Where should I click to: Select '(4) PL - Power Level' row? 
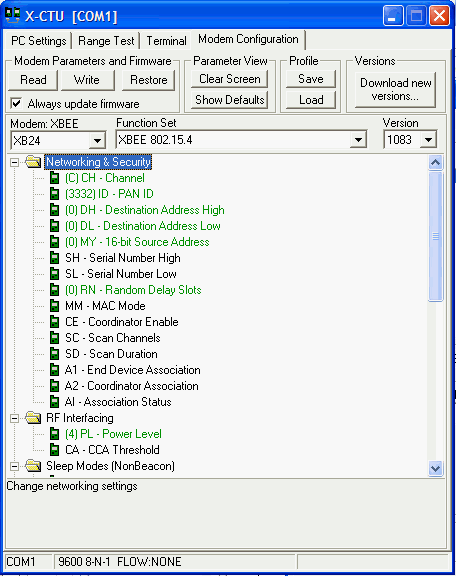[113, 434]
